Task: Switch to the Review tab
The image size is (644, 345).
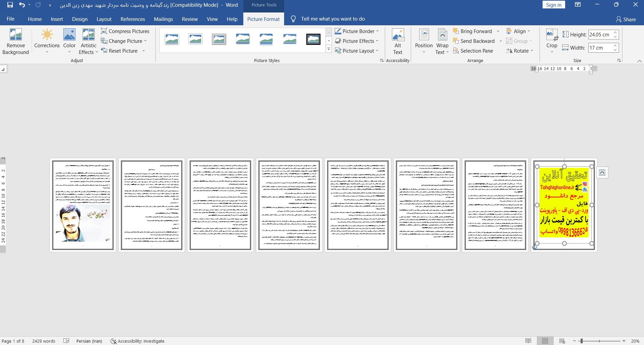Action: [x=190, y=19]
